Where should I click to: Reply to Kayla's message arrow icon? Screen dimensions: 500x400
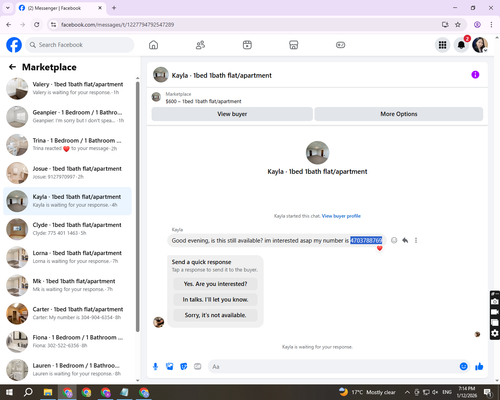(x=405, y=240)
